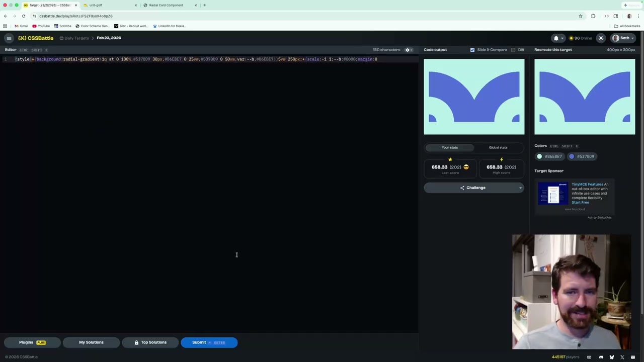The width and height of the screenshot is (644, 362).
Task: Open the YouTube bookmark
Action: point(41,26)
